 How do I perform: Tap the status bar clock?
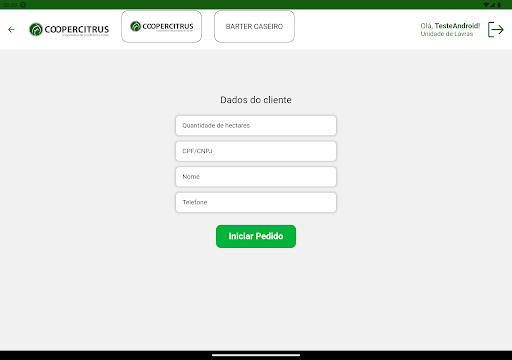(10, 5)
